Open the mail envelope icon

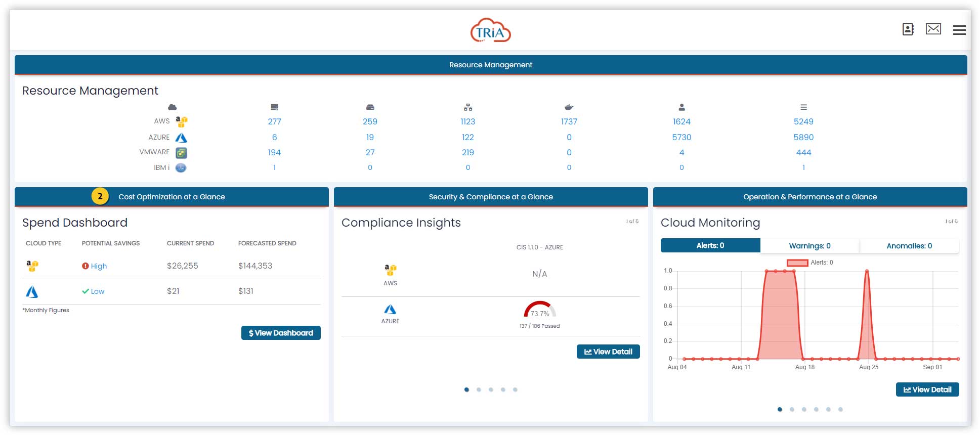pyautogui.click(x=933, y=29)
